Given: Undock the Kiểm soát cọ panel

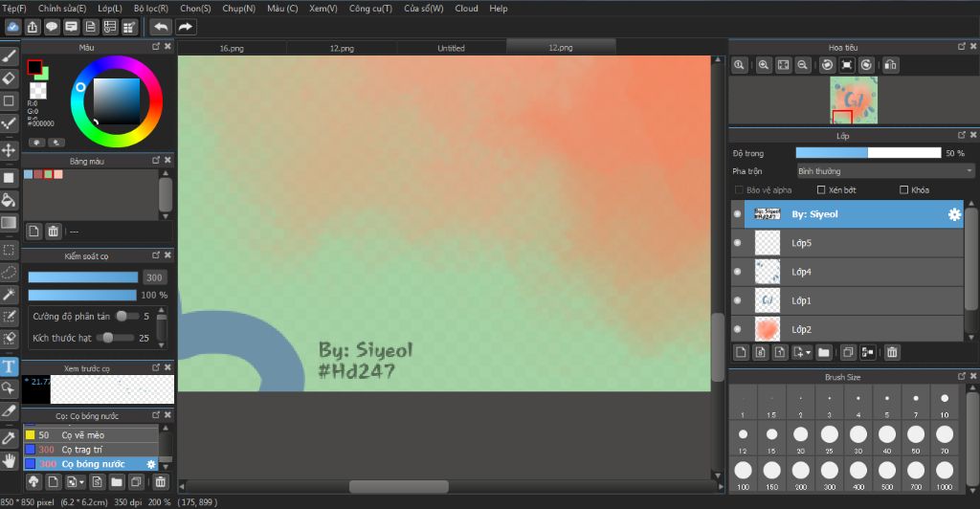Looking at the screenshot, I should pyautogui.click(x=156, y=255).
